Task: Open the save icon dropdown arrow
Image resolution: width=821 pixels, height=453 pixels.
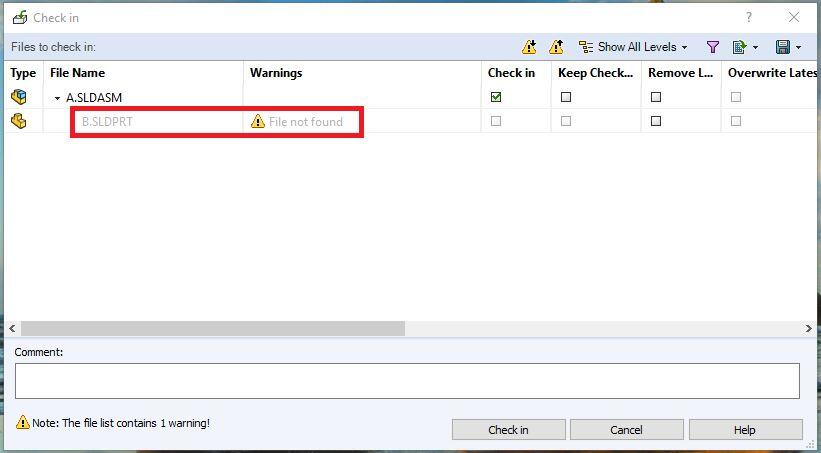Action: (798, 47)
